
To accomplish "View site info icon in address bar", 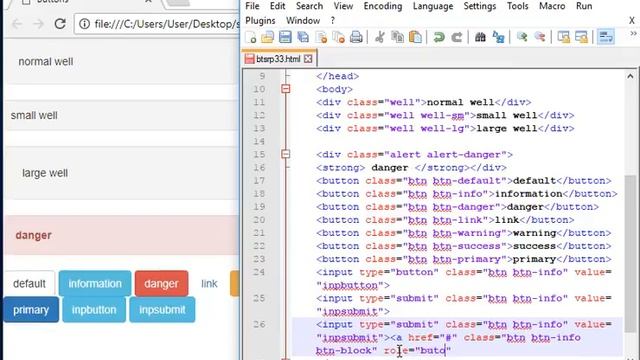I will pos(84,24).
